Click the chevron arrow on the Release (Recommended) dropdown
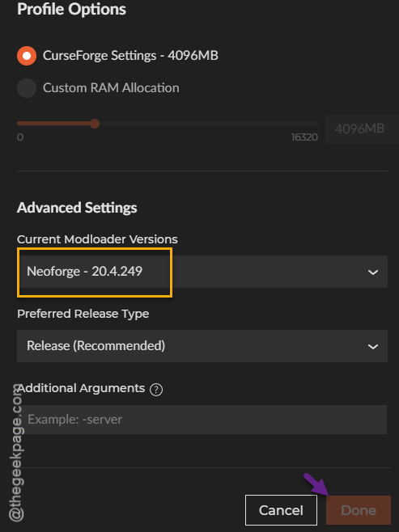 pos(373,346)
